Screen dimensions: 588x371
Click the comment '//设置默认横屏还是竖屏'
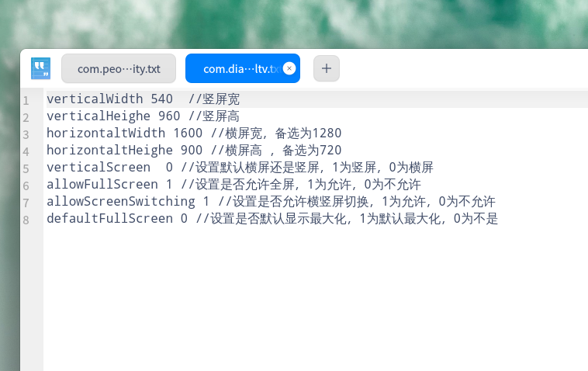250,168
